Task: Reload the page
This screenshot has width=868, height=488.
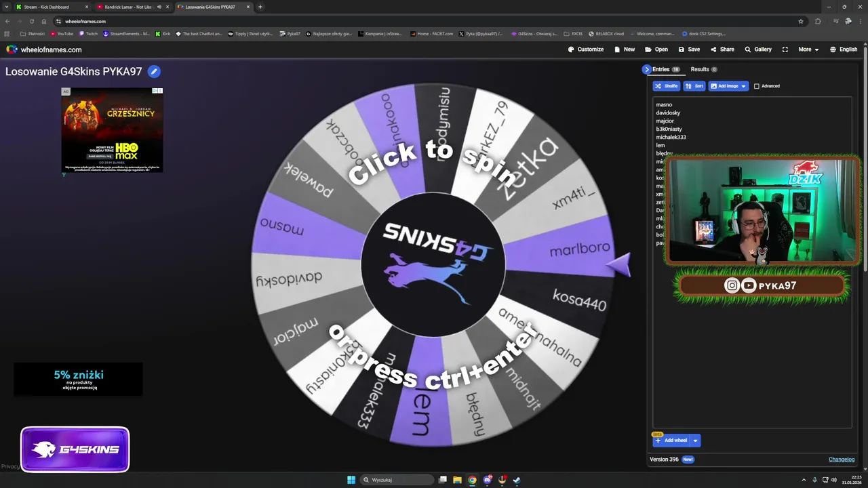Action: pyautogui.click(x=31, y=21)
